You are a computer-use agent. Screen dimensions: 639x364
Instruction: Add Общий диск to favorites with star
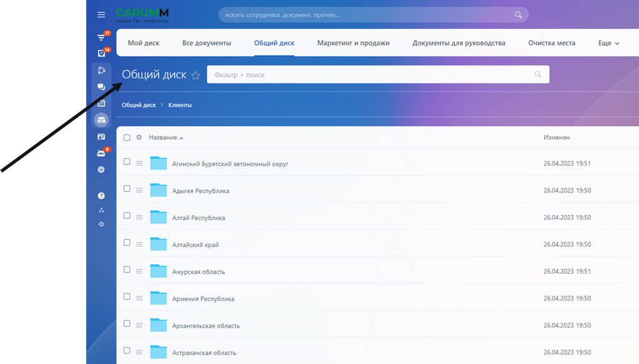click(195, 75)
